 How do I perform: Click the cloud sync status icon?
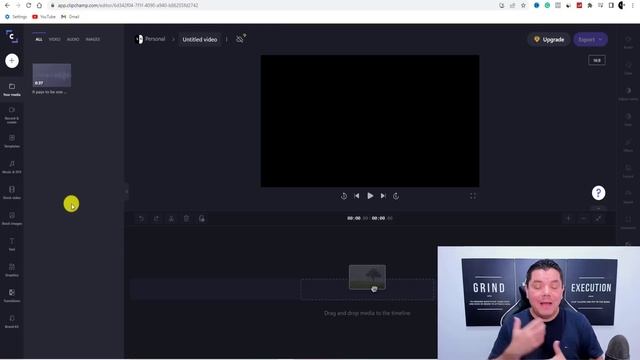pos(240,39)
